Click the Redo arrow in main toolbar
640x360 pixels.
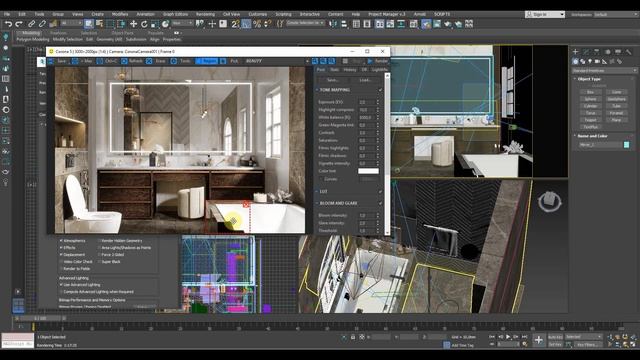point(18,24)
